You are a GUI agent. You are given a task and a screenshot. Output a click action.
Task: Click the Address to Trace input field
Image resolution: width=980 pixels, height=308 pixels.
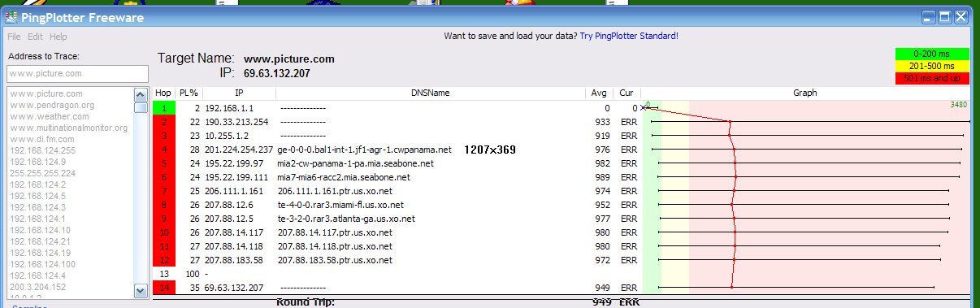click(x=77, y=74)
